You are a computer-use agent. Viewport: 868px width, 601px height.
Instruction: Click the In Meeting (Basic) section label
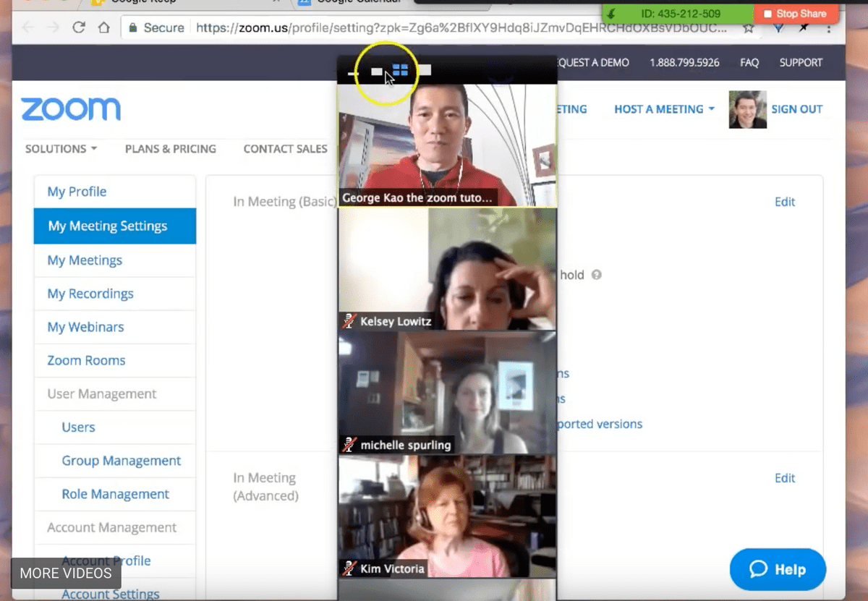tap(284, 202)
